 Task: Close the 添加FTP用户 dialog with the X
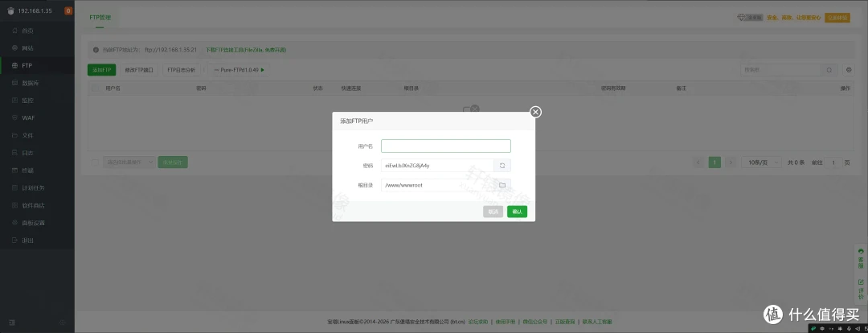(535, 112)
